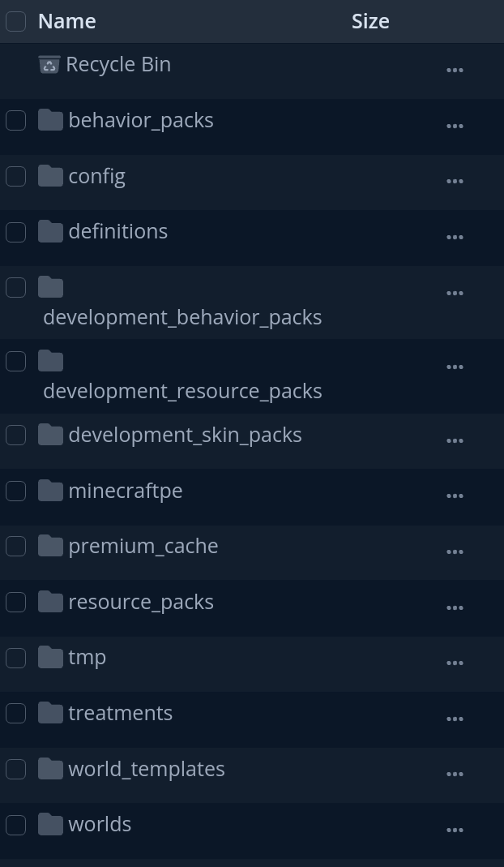504x867 pixels.
Task: Click the tmp folder icon
Action: point(50,657)
